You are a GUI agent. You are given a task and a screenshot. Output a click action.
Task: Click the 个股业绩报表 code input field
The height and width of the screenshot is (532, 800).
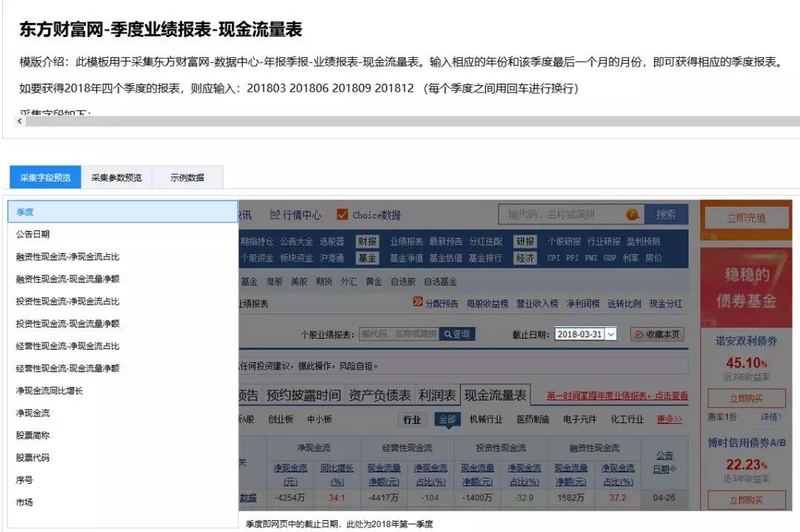point(399,334)
